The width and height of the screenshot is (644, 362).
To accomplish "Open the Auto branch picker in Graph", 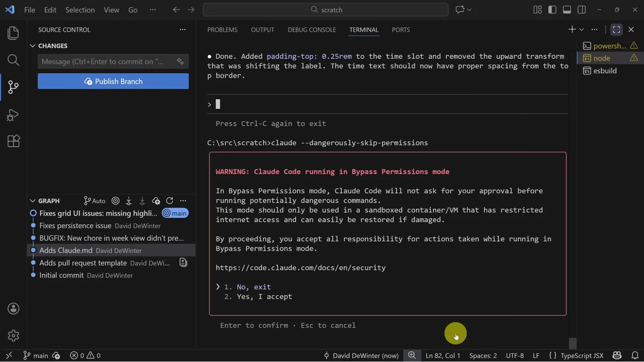I will (x=95, y=201).
